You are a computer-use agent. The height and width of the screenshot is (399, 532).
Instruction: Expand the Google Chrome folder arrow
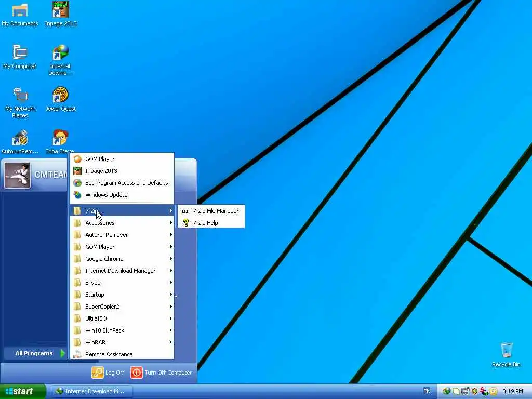point(170,259)
